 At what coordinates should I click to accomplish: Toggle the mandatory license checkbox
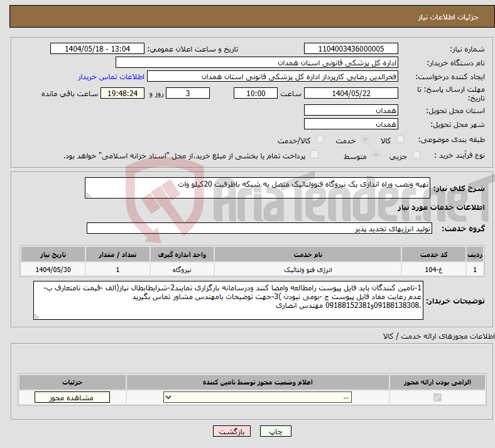point(438,397)
